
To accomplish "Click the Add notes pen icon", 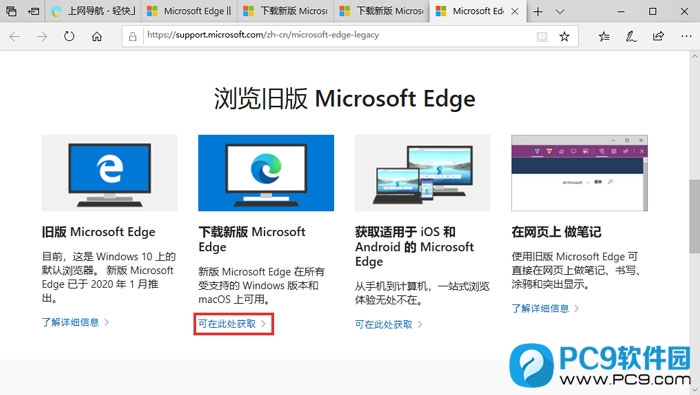I will point(631,36).
